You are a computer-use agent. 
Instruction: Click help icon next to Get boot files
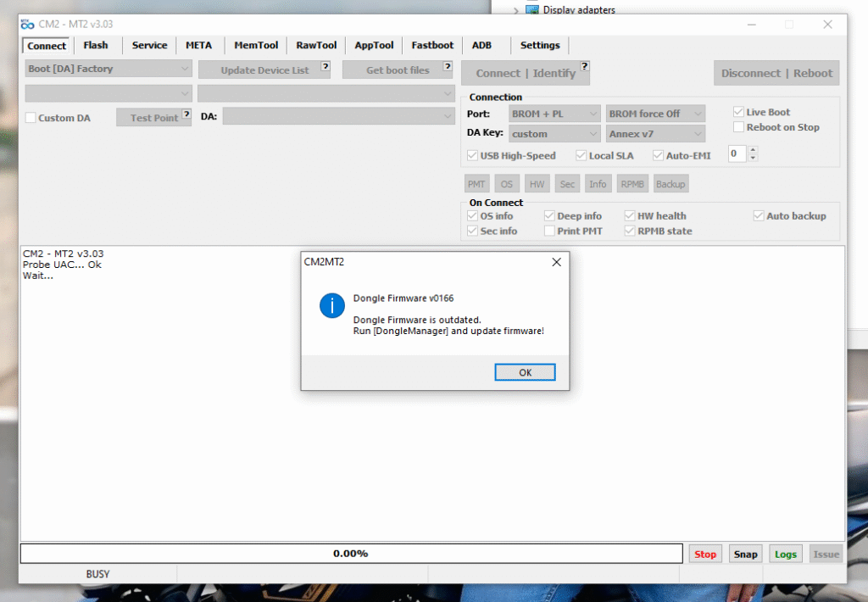coord(447,64)
